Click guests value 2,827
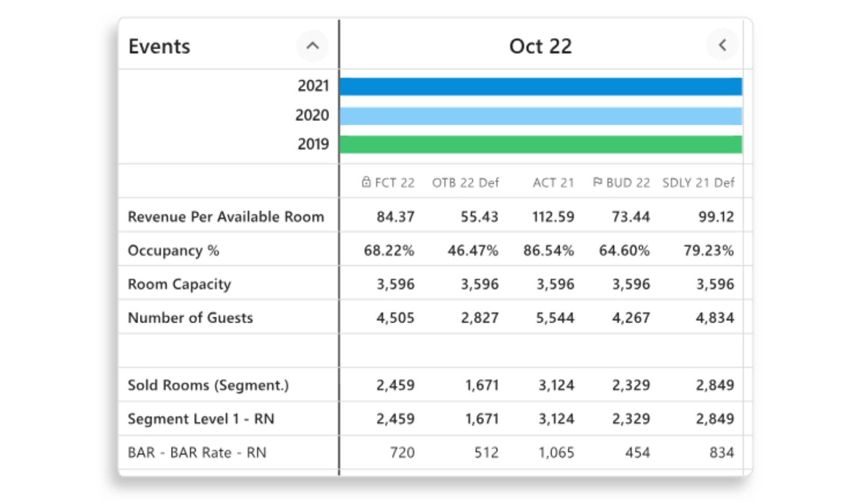This screenshot has height=504, width=861. (x=479, y=318)
